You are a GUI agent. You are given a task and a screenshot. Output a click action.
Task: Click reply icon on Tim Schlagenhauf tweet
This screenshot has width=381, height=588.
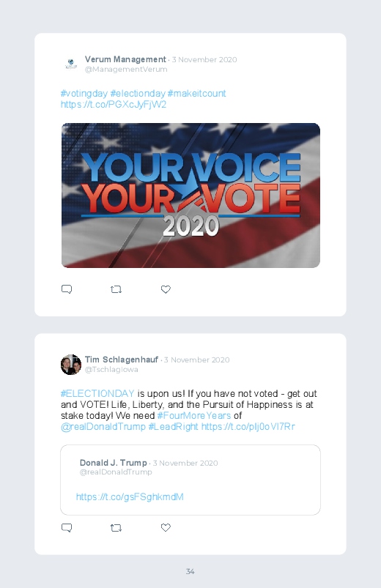pyautogui.click(x=67, y=528)
